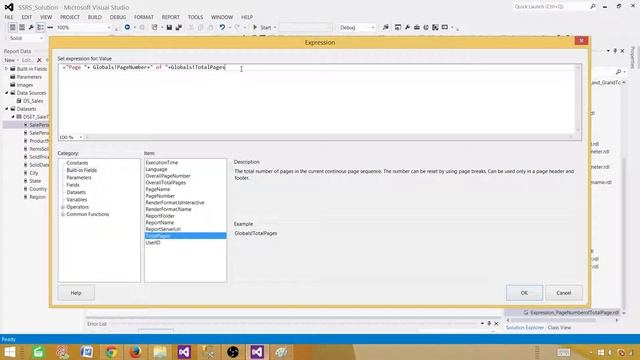Click the New Project toolbar icon
Screen dimensions: 640x360
tap(154, 27)
